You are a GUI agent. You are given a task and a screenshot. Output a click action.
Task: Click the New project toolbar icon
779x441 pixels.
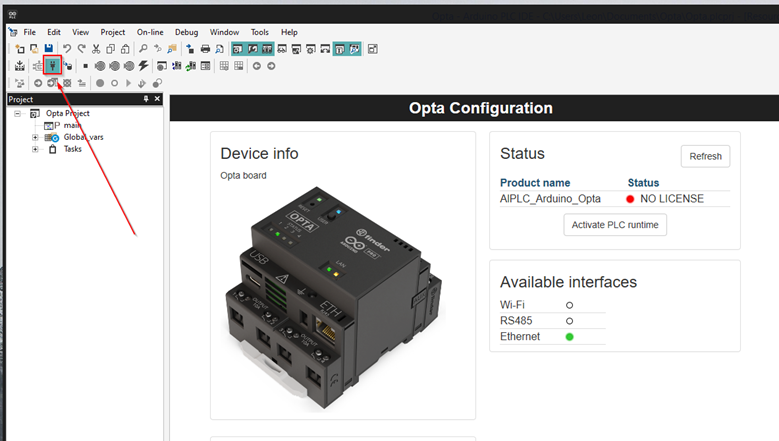point(19,49)
